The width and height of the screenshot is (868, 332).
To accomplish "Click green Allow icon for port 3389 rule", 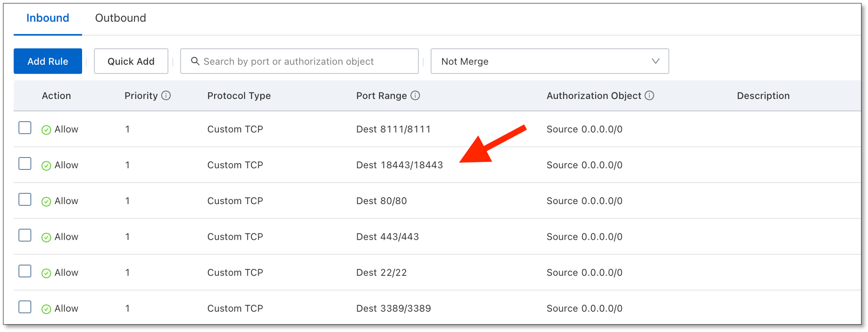I will tap(47, 309).
